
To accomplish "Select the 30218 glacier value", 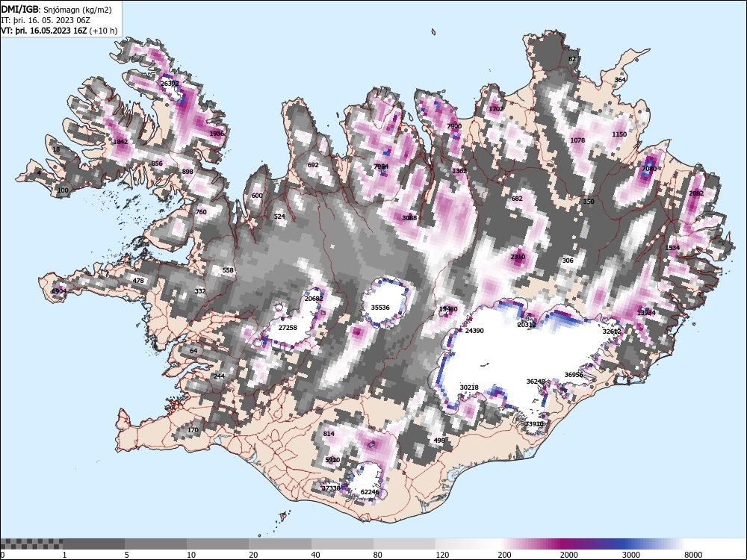I will [x=469, y=388].
